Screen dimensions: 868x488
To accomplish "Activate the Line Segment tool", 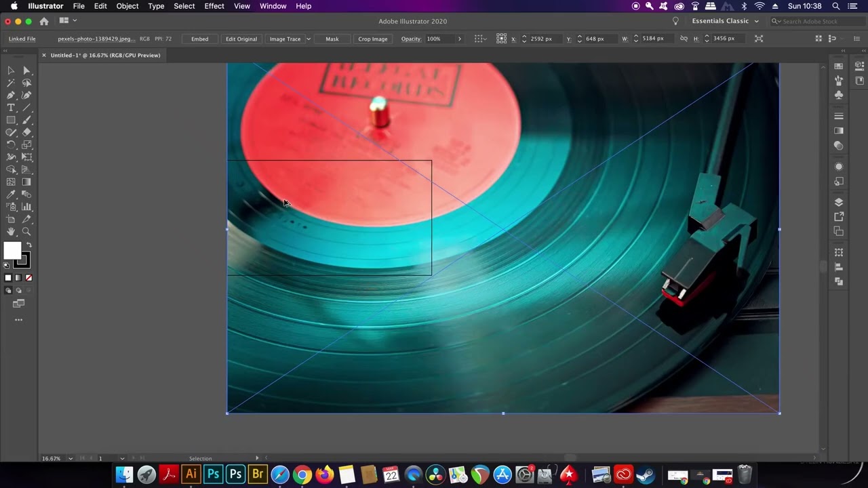I will pos(26,108).
